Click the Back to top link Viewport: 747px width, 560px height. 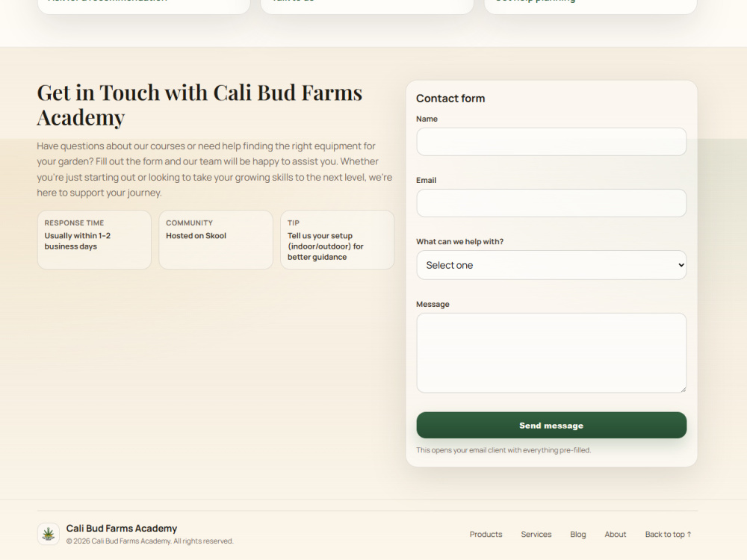tap(668, 535)
